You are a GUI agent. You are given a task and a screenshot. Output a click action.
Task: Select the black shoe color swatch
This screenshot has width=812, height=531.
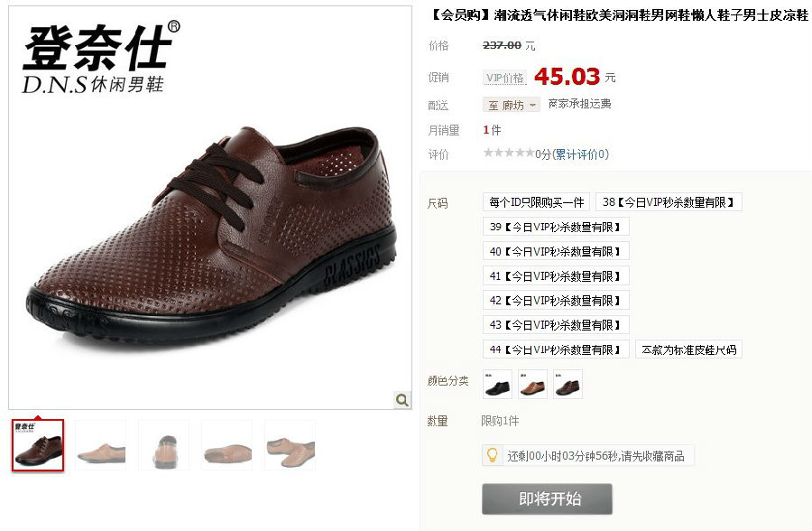(497, 384)
